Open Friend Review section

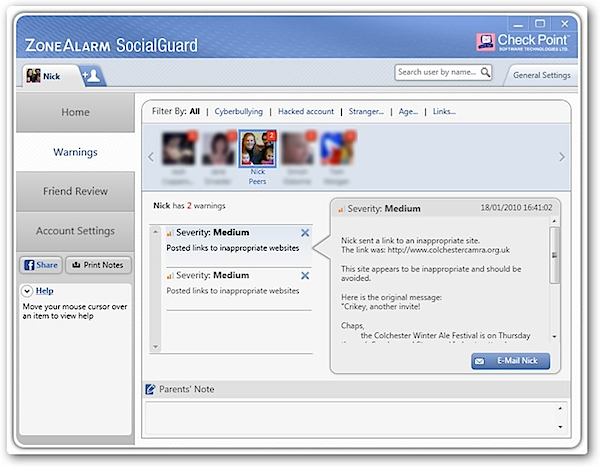pos(75,191)
